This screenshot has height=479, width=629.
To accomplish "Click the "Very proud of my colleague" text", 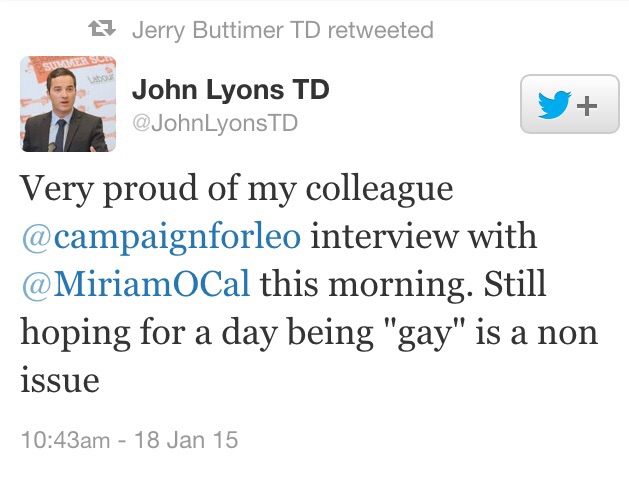I will [x=236, y=189].
